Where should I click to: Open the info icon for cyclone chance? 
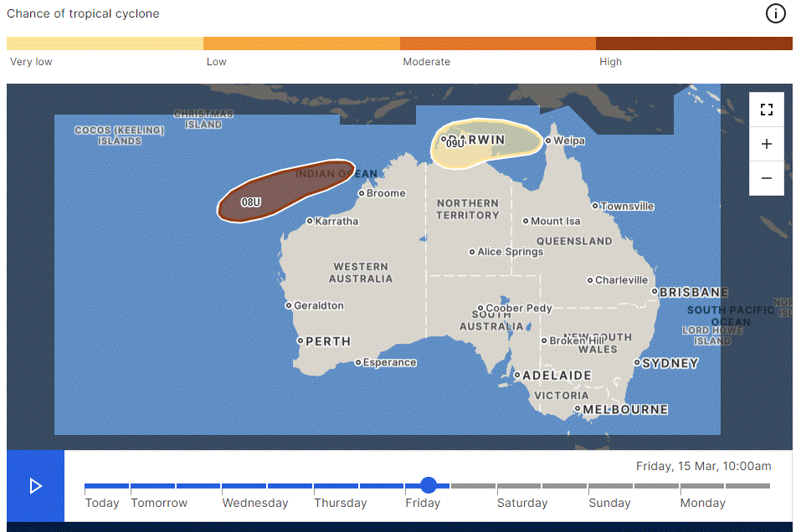click(775, 13)
